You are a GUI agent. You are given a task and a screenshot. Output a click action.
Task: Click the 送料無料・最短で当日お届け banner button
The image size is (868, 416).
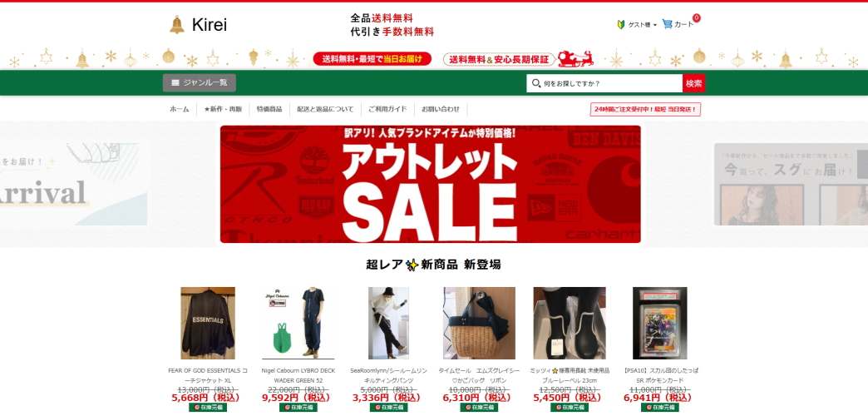[372, 59]
